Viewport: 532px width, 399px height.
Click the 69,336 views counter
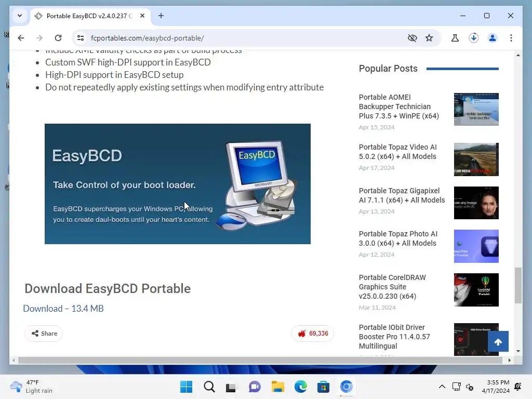point(312,334)
